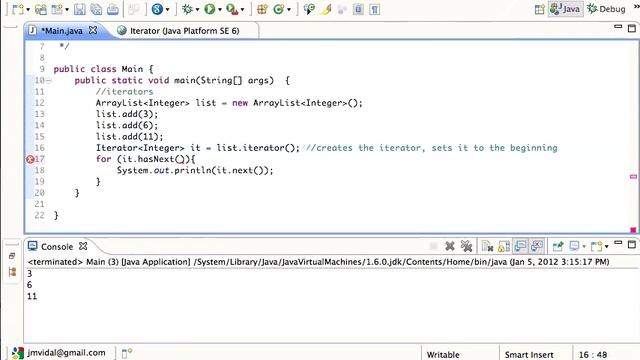
Task: Click the '//iterators' comment on line 11
Action: pyautogui.click(x=124, y=92)
